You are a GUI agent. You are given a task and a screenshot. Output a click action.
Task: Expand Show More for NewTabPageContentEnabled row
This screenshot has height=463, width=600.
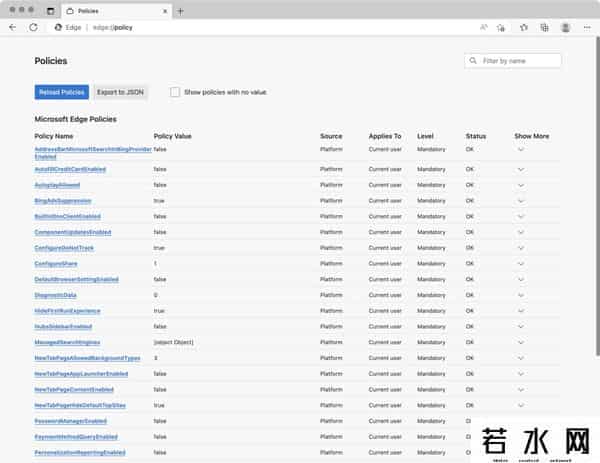(521, 390)
